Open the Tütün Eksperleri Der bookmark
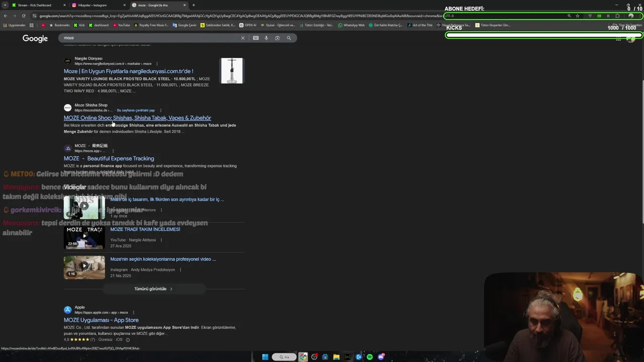This screenshot has height=362, width=644. [493, 25]
